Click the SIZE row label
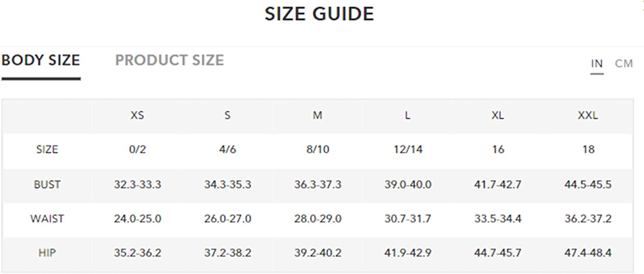The image size is (644, 274). tap(47, 150)
